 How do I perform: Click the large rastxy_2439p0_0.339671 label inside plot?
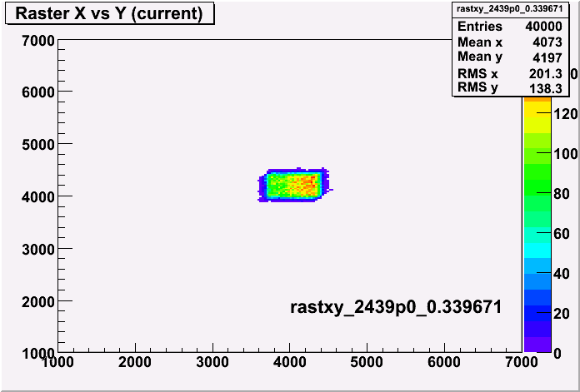pyautogui.click(x=396, y=307)
